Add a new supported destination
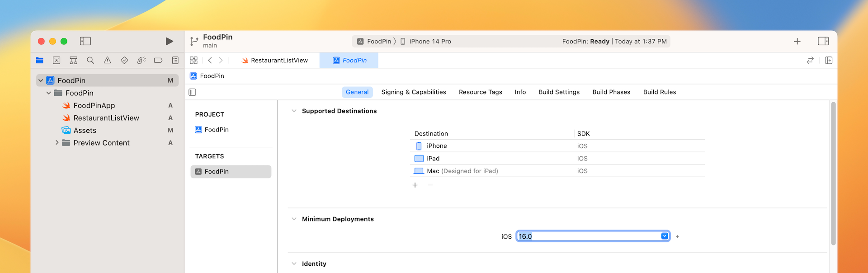 [415, 185]
